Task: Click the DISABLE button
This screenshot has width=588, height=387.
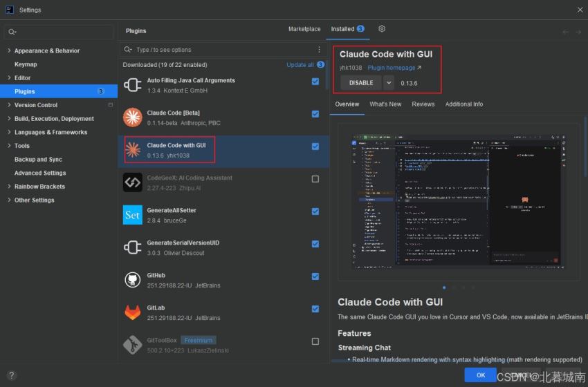Action: pyautogui.click(x=361, y=83)
